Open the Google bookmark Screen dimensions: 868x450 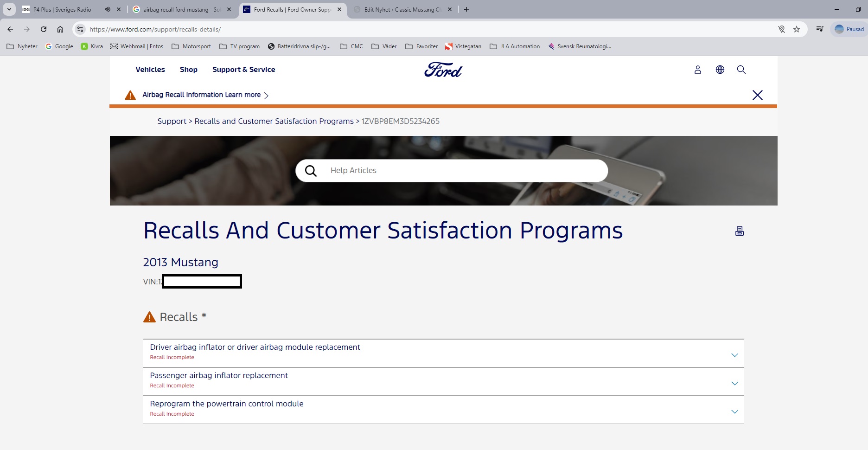click(x=59, y=46)
